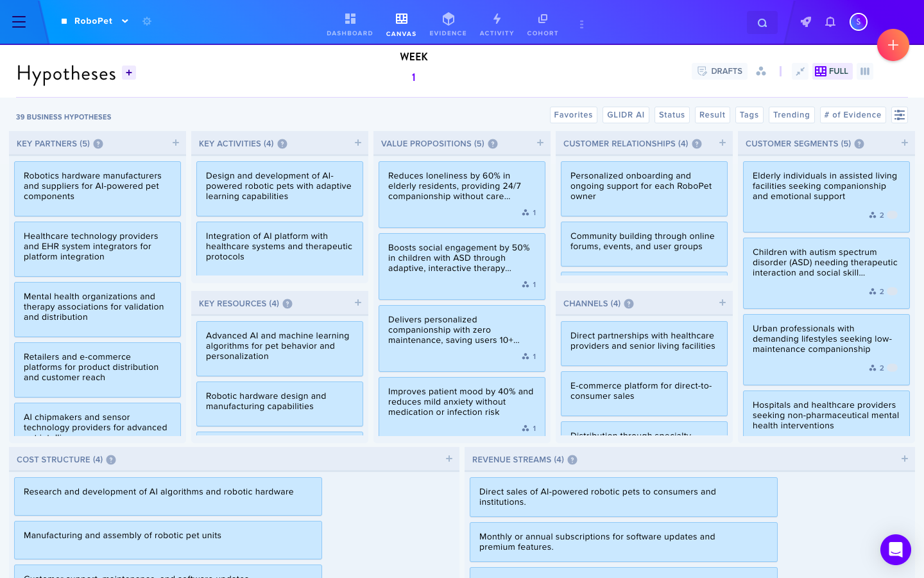The width and height of the screenshot is (924, 578).
Task: Open Community building through online forums card
Action: (x=644, y=244)
